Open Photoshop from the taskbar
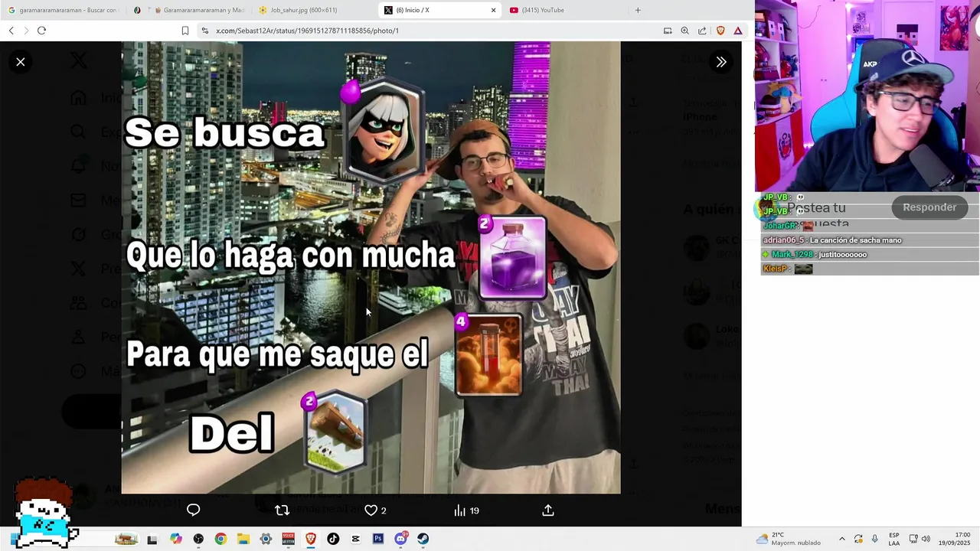980x551 pixels. coord(377,539)
